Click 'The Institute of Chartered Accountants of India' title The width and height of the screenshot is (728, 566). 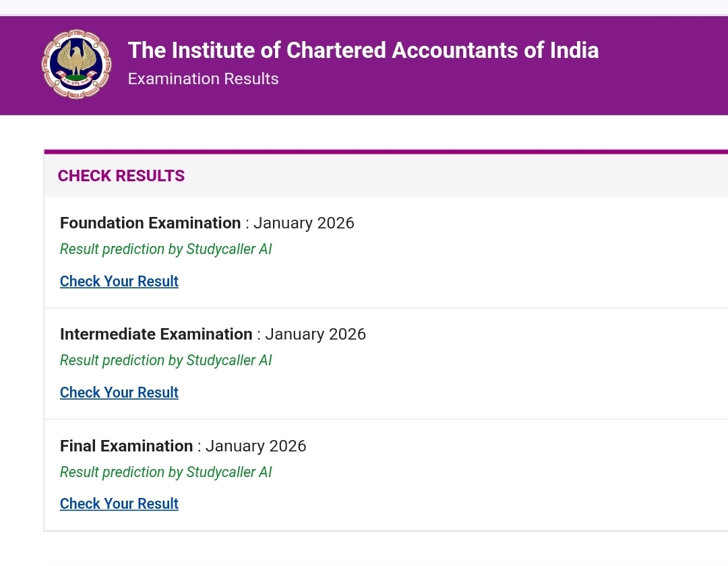tap(363, 51)
